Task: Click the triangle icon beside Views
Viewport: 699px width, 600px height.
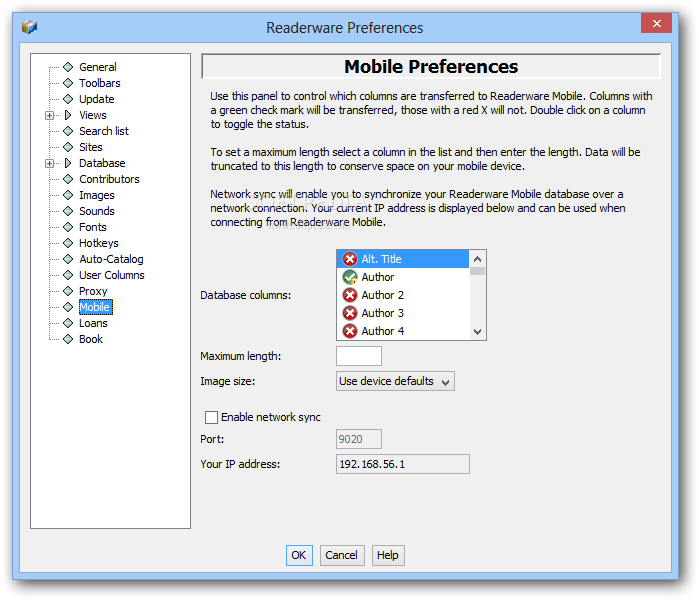Action: pos(68,115)
